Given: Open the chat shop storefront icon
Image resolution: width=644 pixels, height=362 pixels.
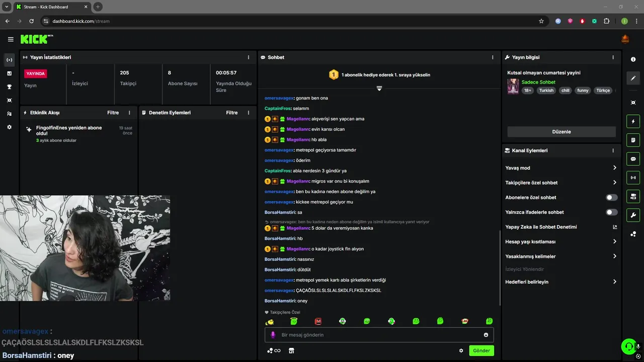Looking at the screenshot, I should 291,350.
